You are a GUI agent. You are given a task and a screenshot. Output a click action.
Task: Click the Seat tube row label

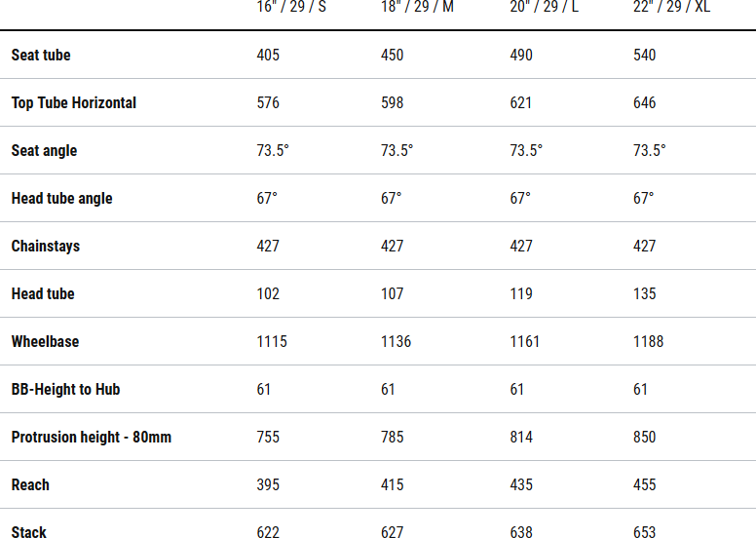coord(41,55)
